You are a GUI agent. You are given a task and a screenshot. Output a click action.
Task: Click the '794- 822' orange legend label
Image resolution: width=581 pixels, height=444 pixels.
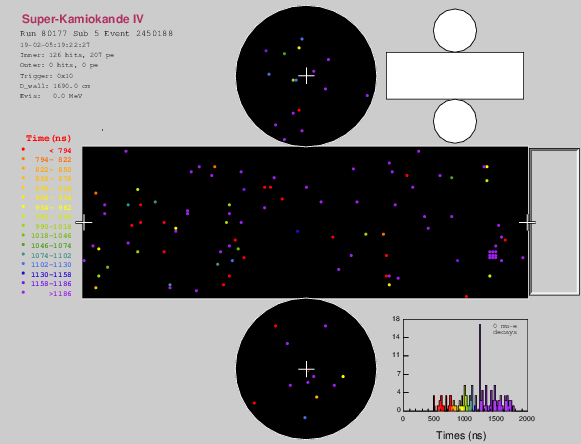pos(53,160)
